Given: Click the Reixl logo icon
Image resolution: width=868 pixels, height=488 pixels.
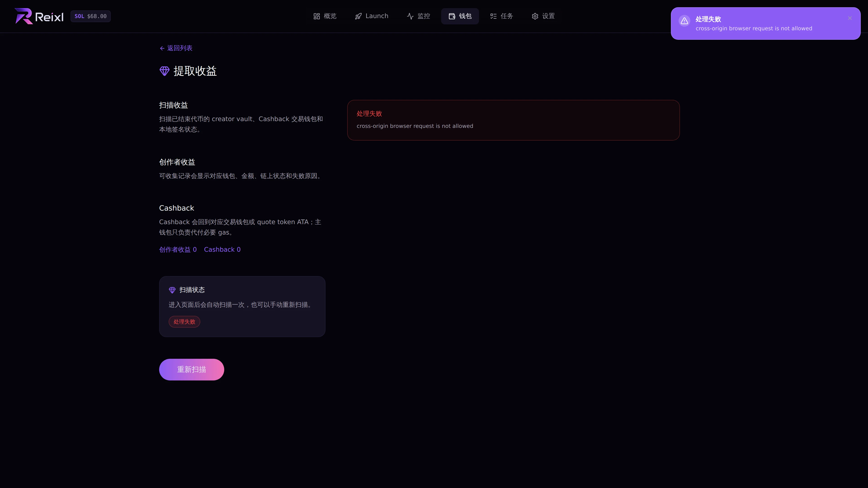Looking at the screenshot, I should pyautogui.click(x=24, y=16).
